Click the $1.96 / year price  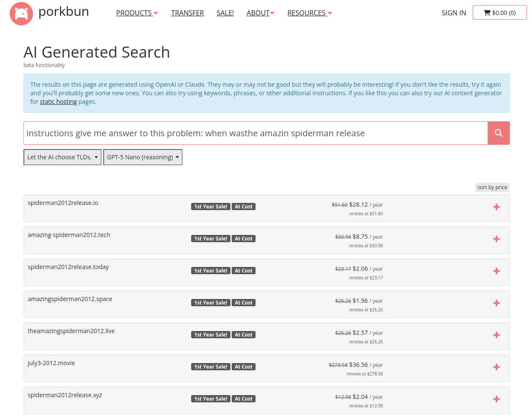click(x=368, y=301)
